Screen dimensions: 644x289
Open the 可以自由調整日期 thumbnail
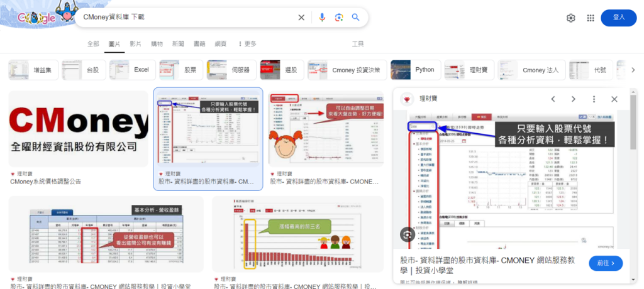326,129
